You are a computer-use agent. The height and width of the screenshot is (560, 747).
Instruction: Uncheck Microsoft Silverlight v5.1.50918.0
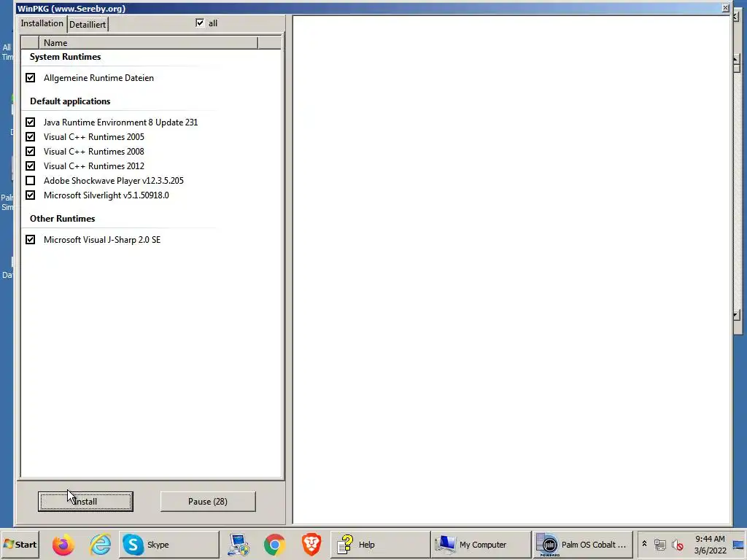tap(31, 195)
